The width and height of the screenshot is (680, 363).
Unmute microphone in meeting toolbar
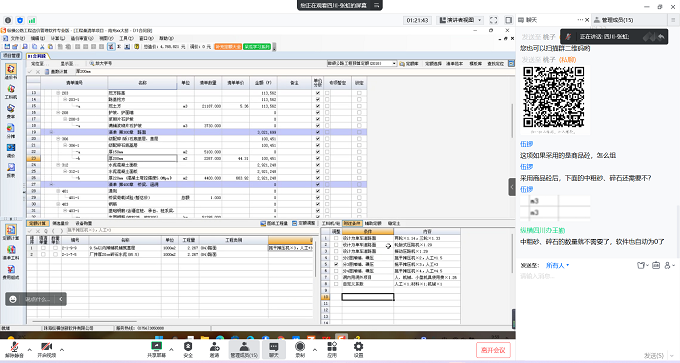pyautogui.click(x=14, y=349)
